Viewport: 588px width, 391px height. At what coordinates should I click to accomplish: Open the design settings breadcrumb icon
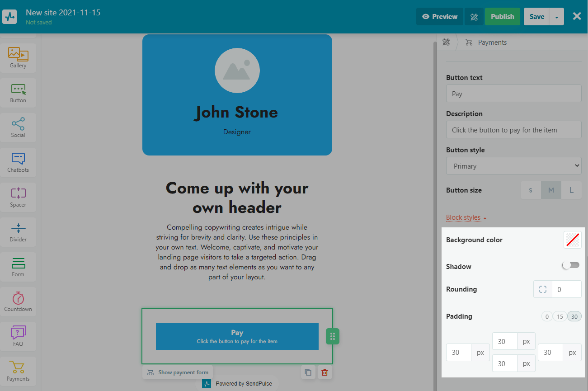click(446, 42)
